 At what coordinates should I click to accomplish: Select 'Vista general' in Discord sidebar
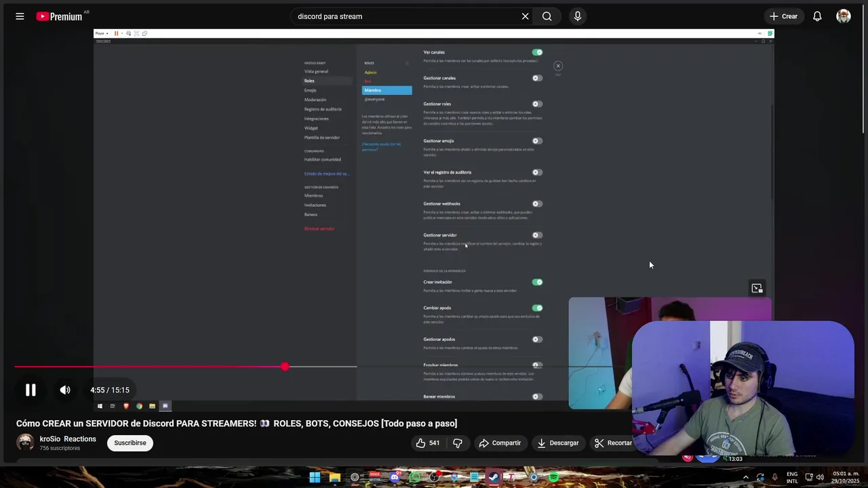tap(316, 71)
